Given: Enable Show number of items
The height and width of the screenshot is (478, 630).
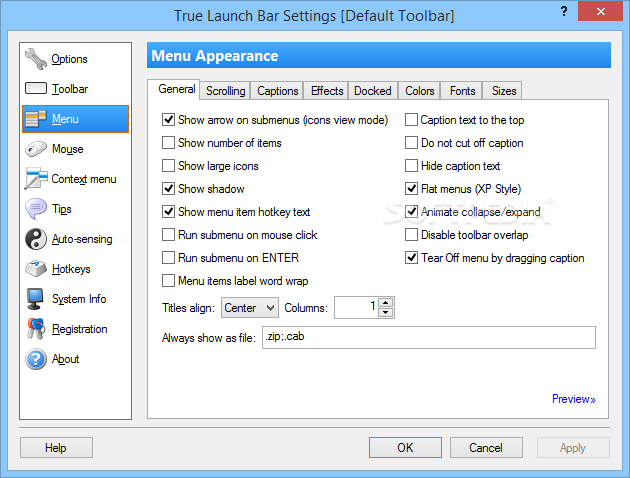Looking at the screenshot, I should point(168,143).
